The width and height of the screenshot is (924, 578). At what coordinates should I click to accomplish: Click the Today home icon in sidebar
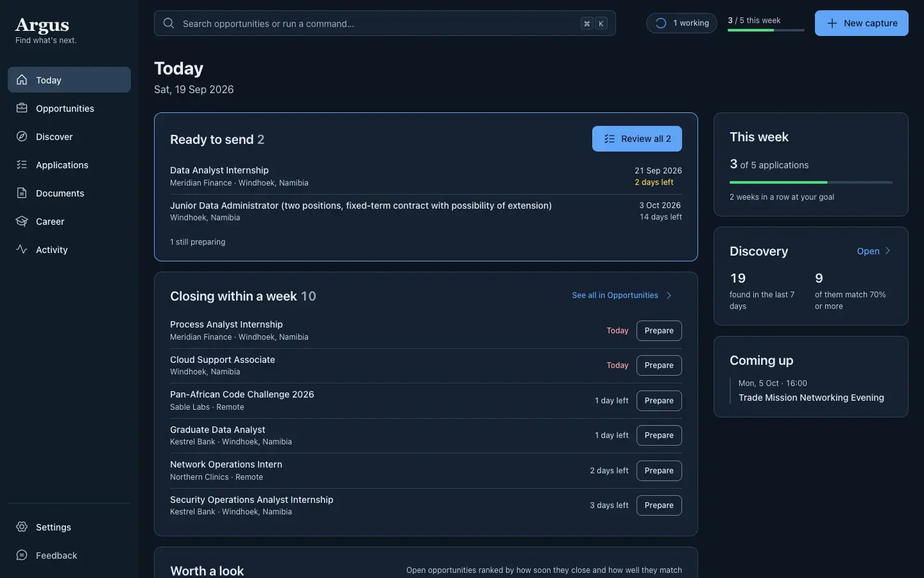(22, 80)
